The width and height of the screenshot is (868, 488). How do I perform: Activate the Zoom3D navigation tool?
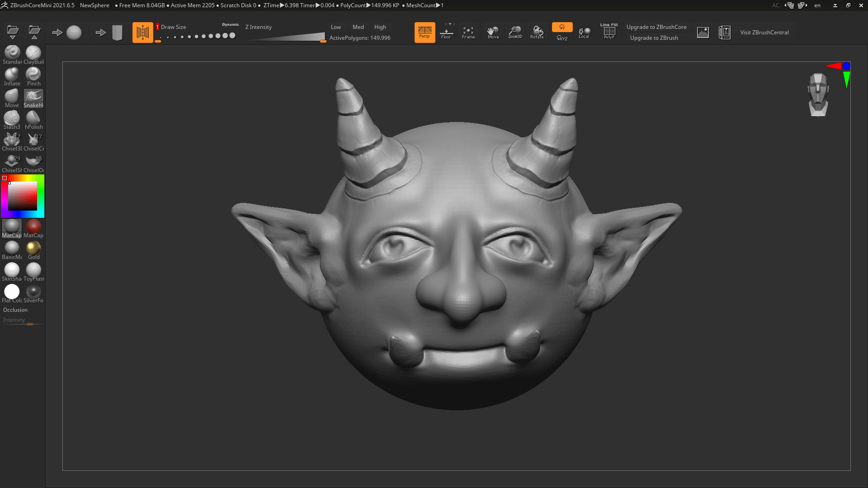(x=515, y=32)
